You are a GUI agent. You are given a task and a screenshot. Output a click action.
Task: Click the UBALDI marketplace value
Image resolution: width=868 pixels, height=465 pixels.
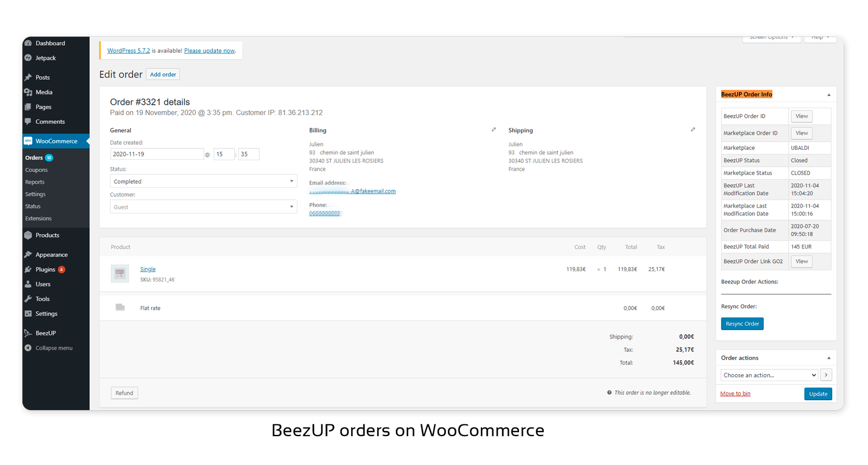click(x=800, y=147)
